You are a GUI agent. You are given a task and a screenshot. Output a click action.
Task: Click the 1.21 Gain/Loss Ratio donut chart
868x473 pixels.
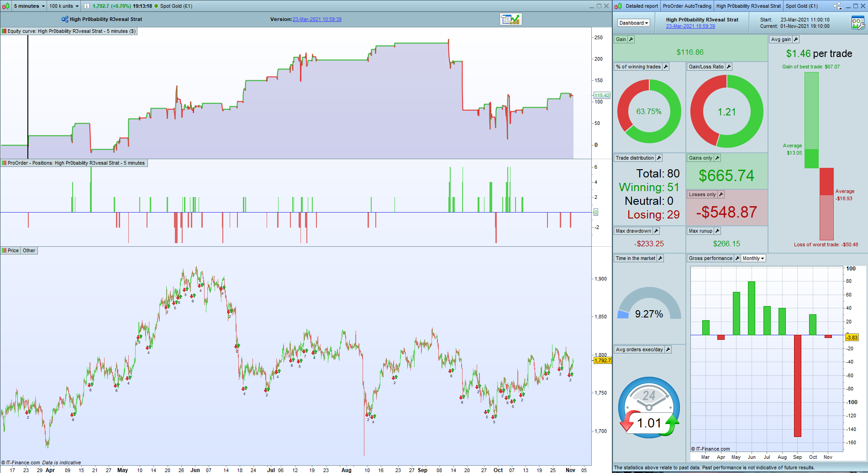pos(727,111)
